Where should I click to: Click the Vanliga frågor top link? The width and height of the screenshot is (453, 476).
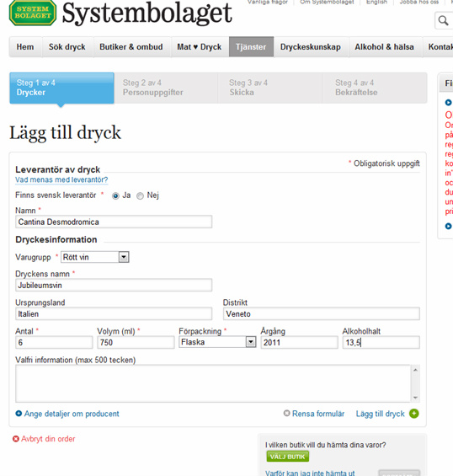tap(267, 3)
